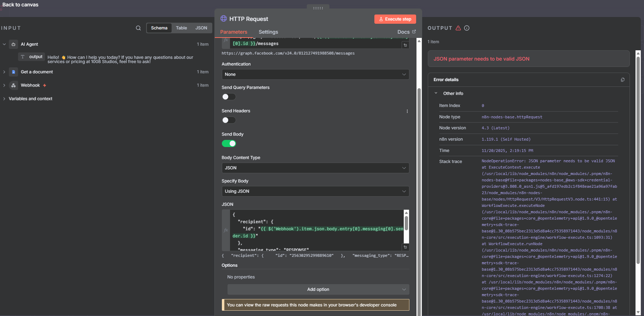
Task: Enable the Send Query Parameters toggle
Action: 229,97
